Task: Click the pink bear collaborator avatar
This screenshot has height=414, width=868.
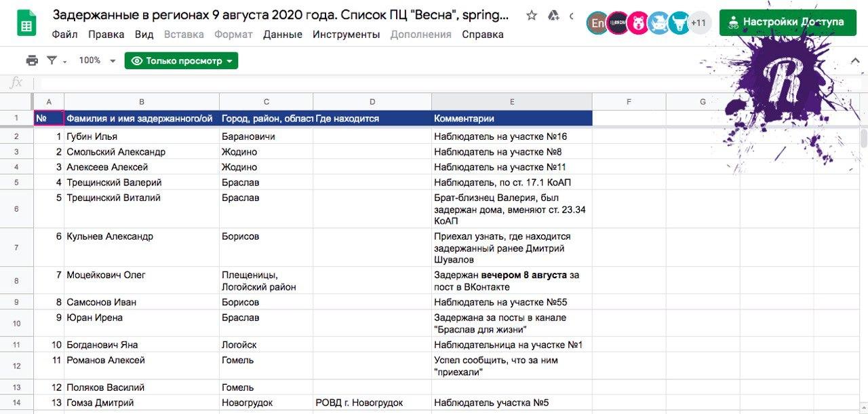Action: pos(638,23)
